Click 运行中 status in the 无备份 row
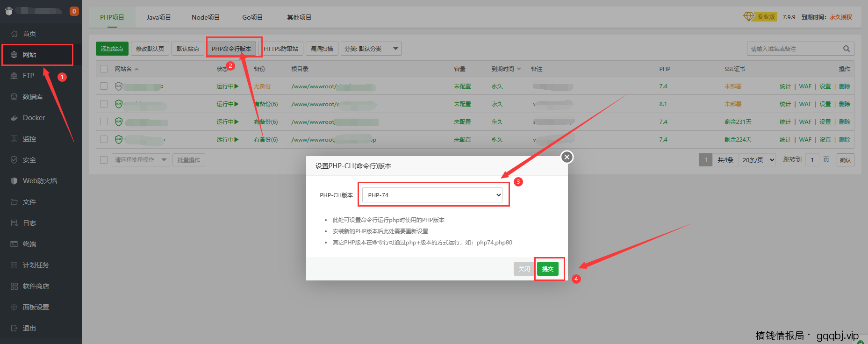Screen dimensions: 868x344 228,86
